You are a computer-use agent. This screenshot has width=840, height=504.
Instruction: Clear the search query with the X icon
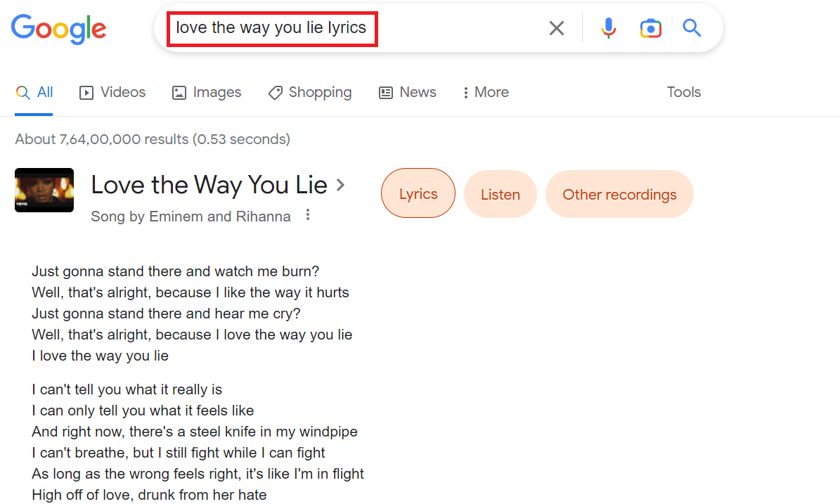coord(557,28)
